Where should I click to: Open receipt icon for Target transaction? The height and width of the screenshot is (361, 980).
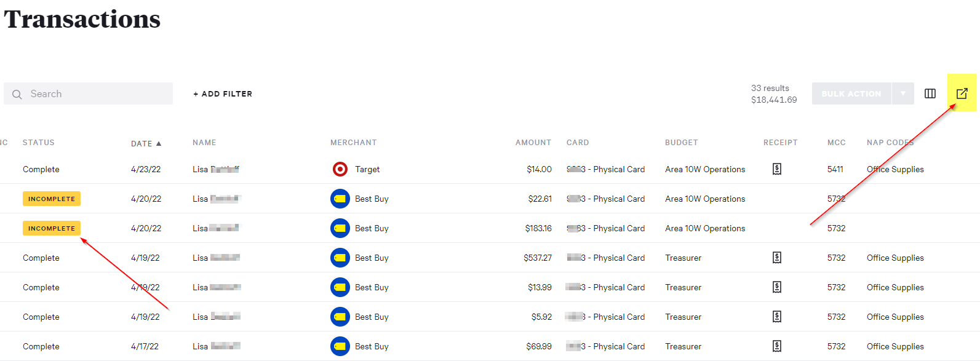[777, 169]
